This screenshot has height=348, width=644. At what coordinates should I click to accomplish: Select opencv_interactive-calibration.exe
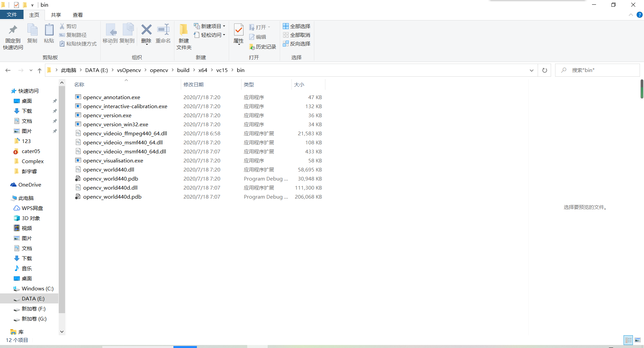(125, 106)
